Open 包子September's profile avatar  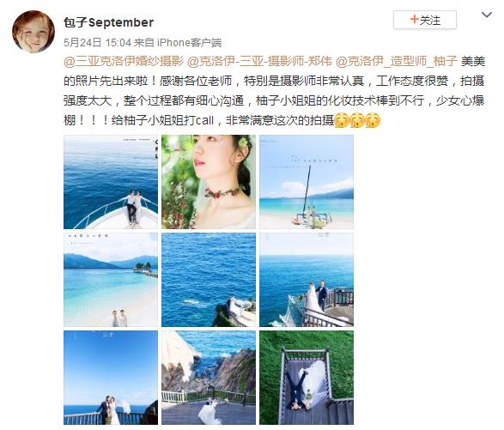[x=33, y=31]
